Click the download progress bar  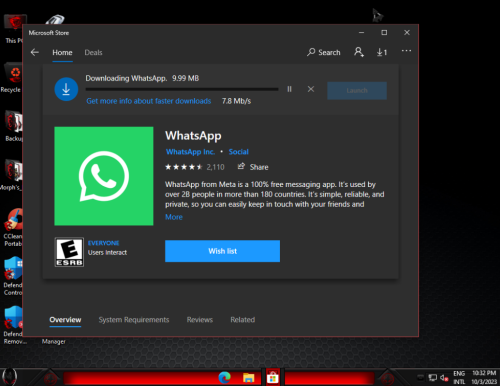pos(182,89)
